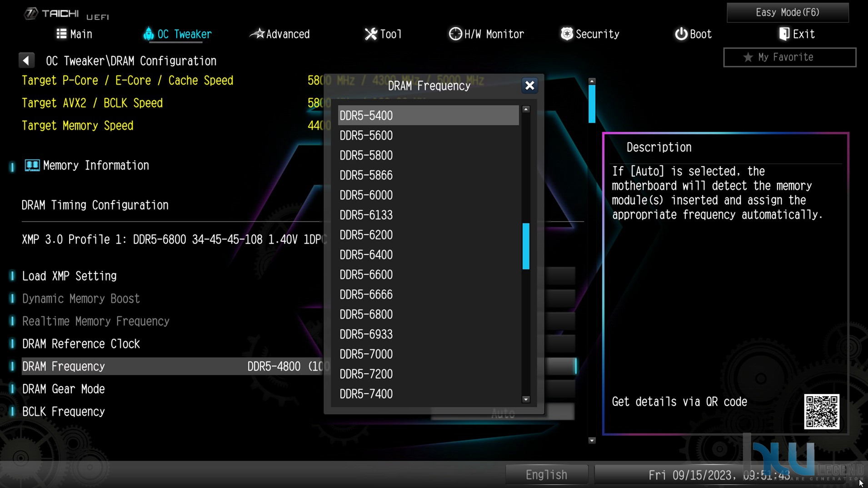
Task: Select DDR5-5400 in the list
Action: tap(428, 115)
